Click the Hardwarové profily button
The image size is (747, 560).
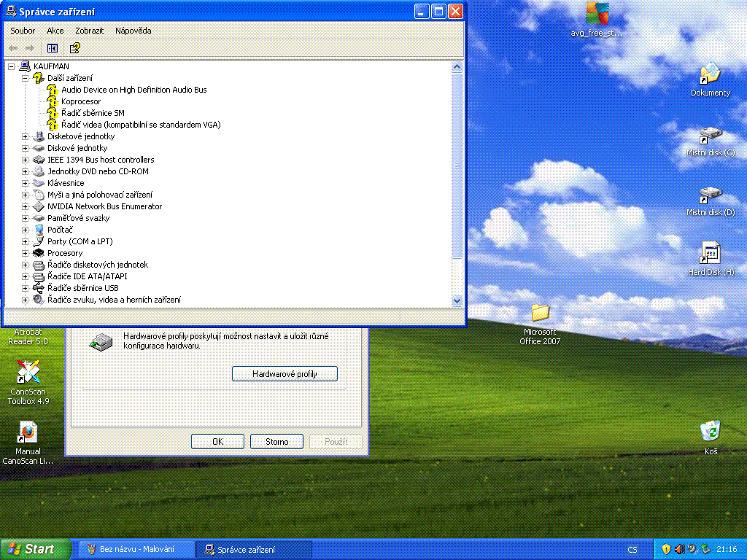click(285, 373)
